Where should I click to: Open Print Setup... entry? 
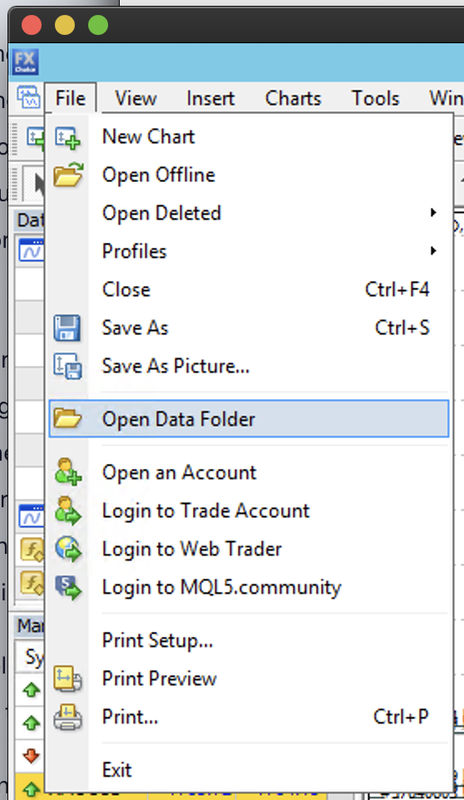pyautogui.click(x=249, y=640)
